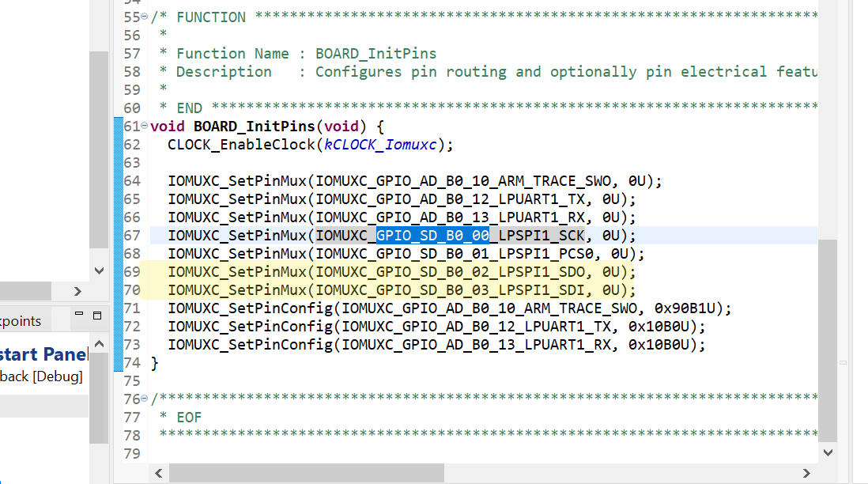This screenshot has height=484, width=868.
Task: Click the horizontal scrollbar's right arrow
Action: point(807,472)
